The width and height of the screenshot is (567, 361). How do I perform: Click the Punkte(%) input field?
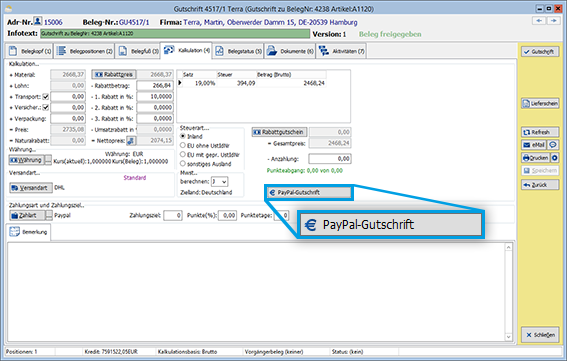(227, 216)
